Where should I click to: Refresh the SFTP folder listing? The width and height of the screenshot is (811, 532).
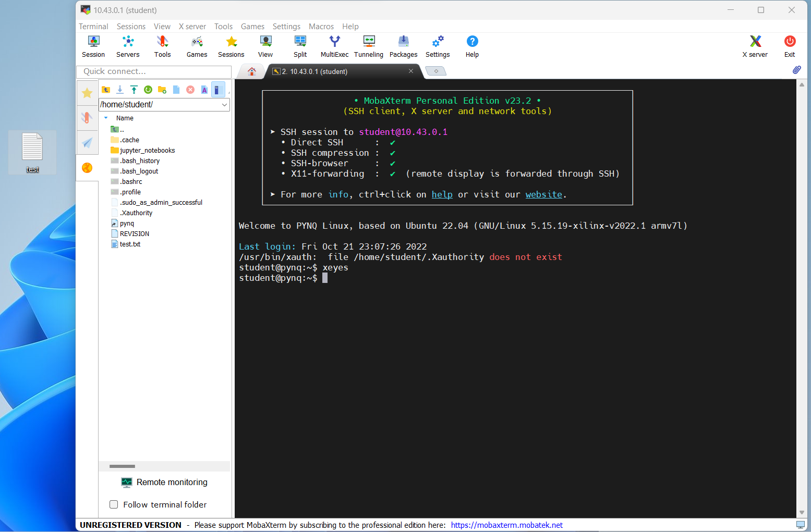pos(148,90)
